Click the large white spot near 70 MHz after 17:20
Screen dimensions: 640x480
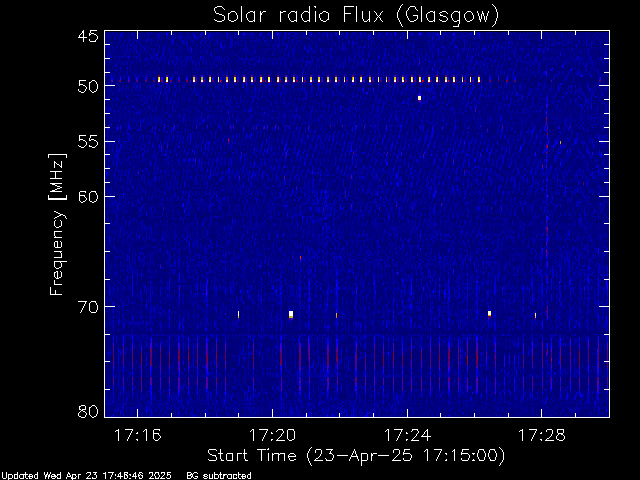coord(291,314)
